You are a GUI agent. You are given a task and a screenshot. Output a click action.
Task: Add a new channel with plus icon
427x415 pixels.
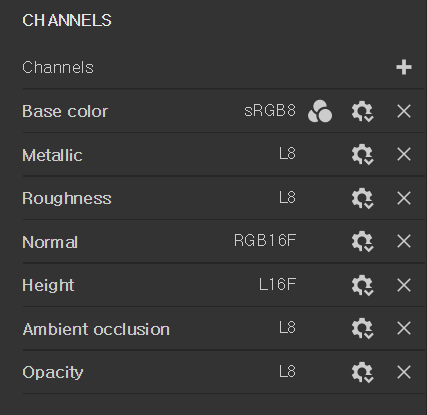click(404, 67)
